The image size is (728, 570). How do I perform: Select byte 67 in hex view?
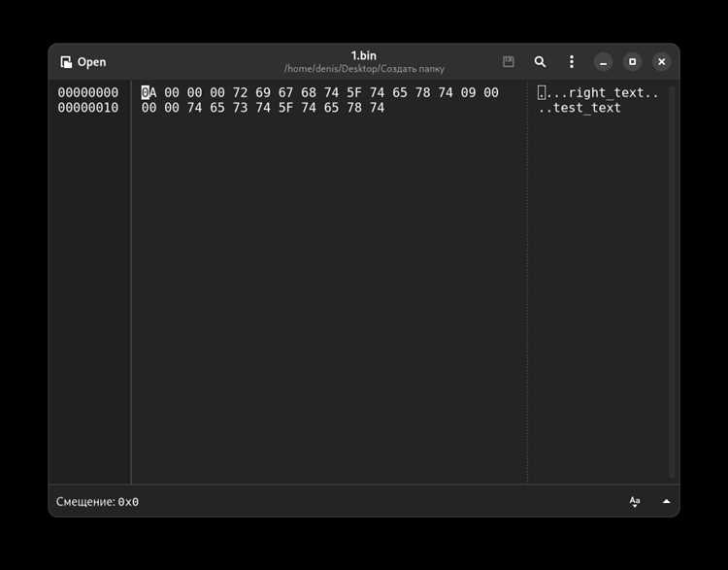click(285, 93)
